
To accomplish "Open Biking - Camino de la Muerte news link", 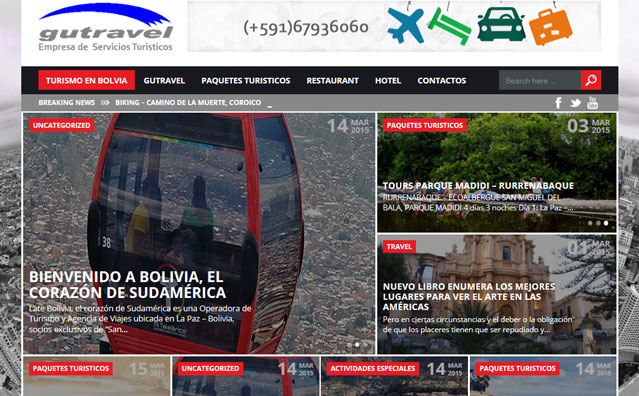I will [x=188, y=103].
